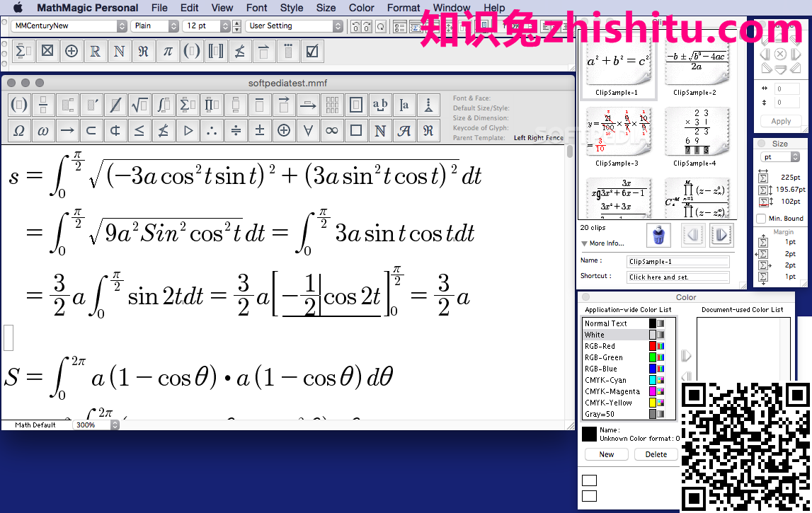Open the for-all logic symbols palette
Viewport: 812px width, 513px height.
[x=308, y=130]
